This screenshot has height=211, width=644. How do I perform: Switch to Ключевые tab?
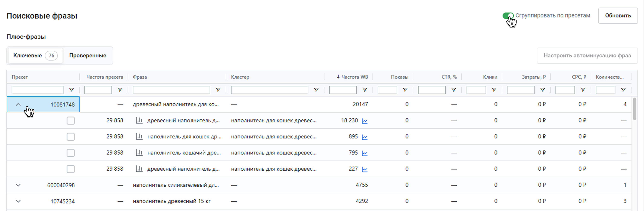point(35,55)
